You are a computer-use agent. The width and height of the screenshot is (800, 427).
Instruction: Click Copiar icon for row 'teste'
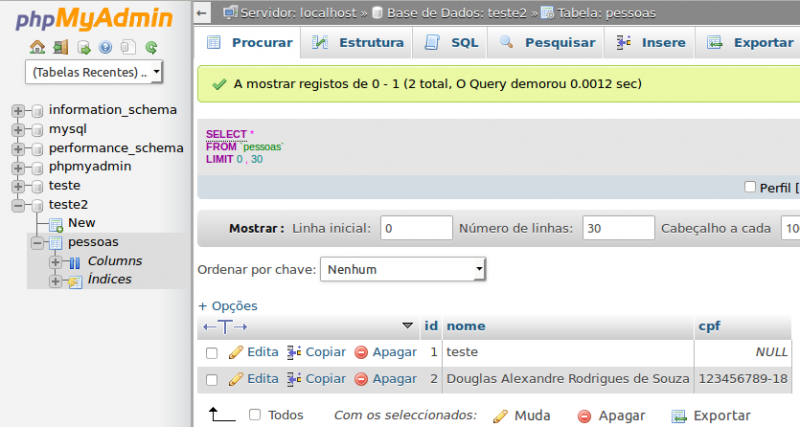point(294,352)
